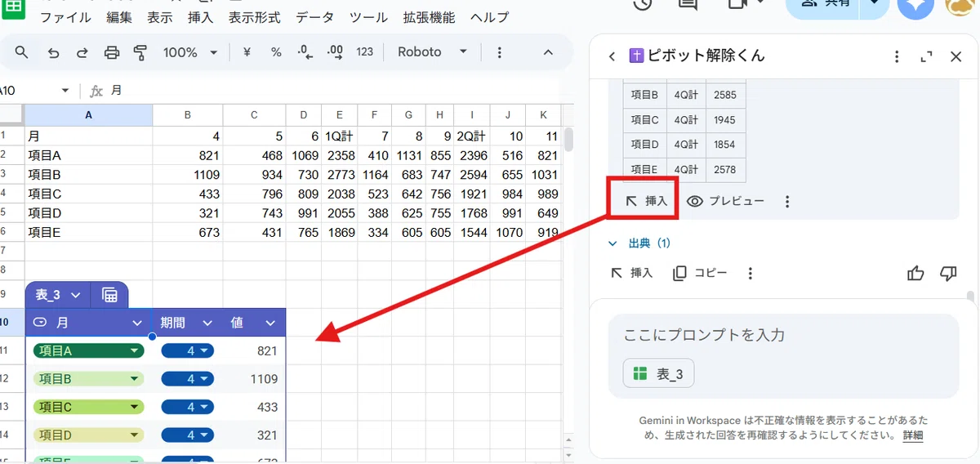Click the fx function icon in formula bar
This screenshot has width=980, height=464.
click(x=96, y=91)
